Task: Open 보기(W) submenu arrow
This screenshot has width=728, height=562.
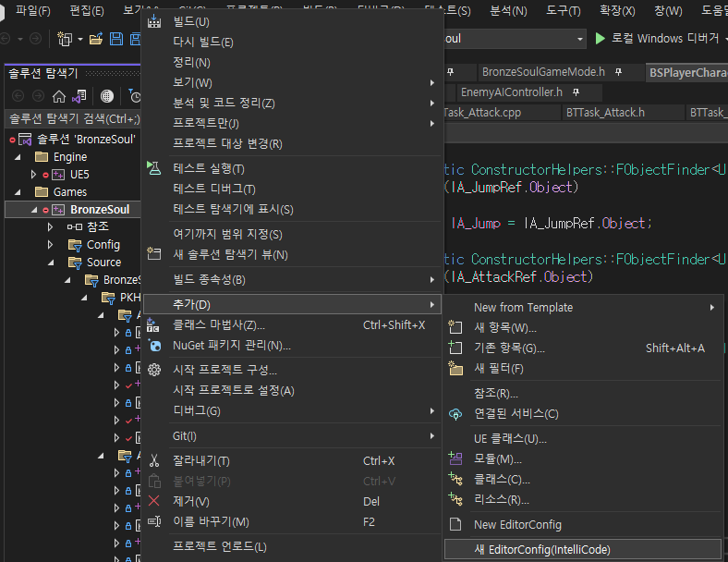Action: coord(431,82)
